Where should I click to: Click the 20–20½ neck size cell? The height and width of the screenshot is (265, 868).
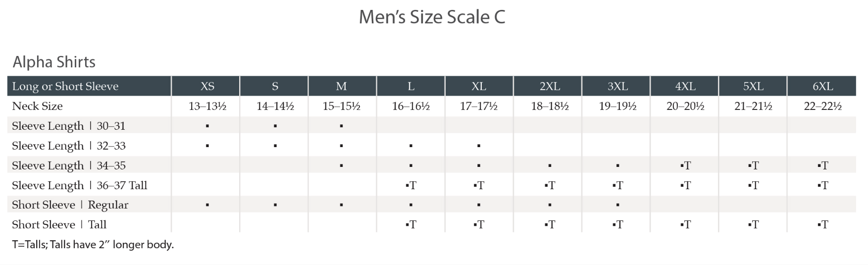(x=685, y=106)
